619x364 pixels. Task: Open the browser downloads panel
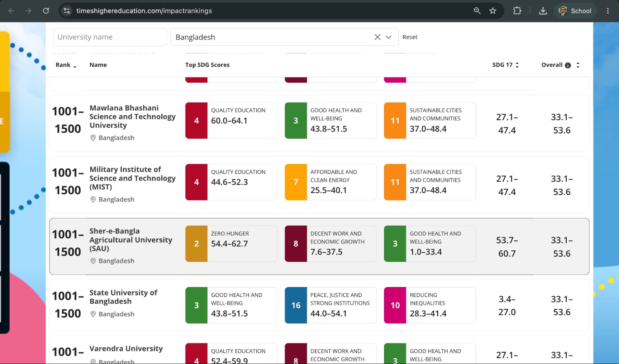click(x=543, y=11)
